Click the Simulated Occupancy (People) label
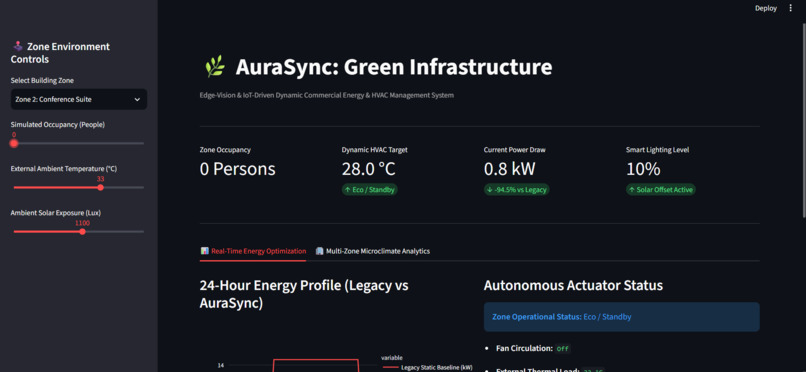The height and width of the screenshot is (372, 806). tap(58, 124)
